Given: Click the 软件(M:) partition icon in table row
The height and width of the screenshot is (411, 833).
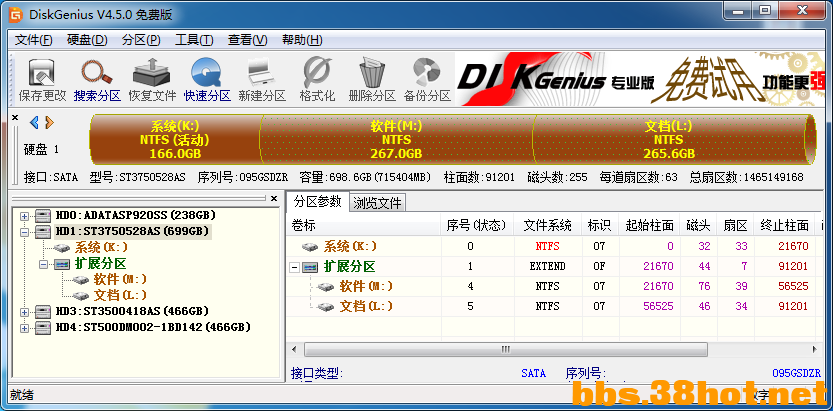Looking at the screenshot, I should click(325, 287).
